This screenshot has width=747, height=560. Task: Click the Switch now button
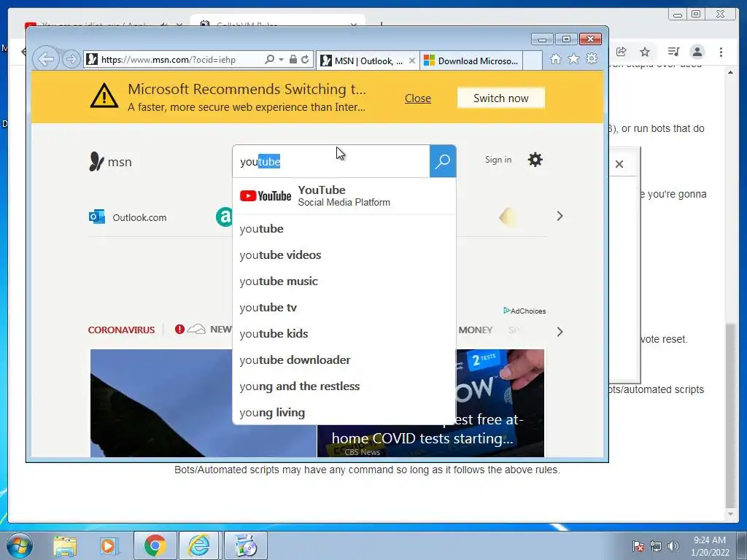coord(500,98)
